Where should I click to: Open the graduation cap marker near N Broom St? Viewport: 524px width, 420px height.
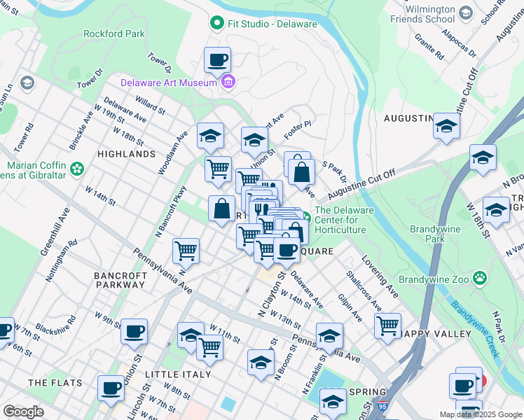tap(261, 364)
